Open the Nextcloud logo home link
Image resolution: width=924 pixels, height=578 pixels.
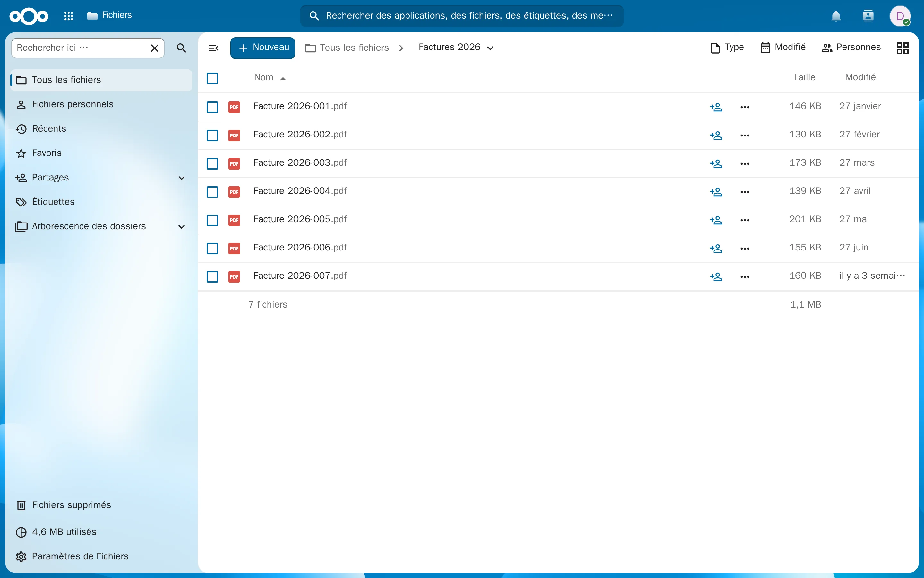29,16
